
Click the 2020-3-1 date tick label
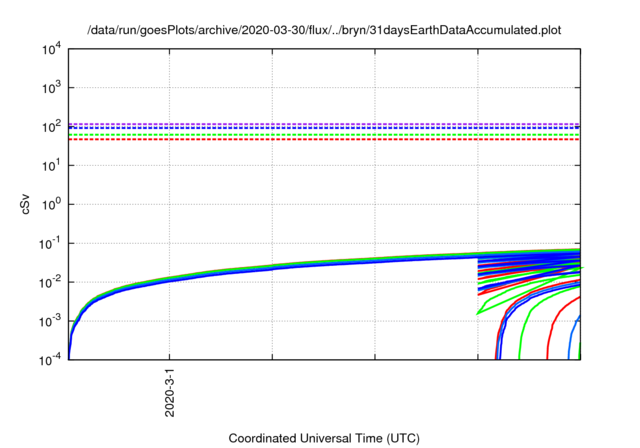(x=169, y=393)
